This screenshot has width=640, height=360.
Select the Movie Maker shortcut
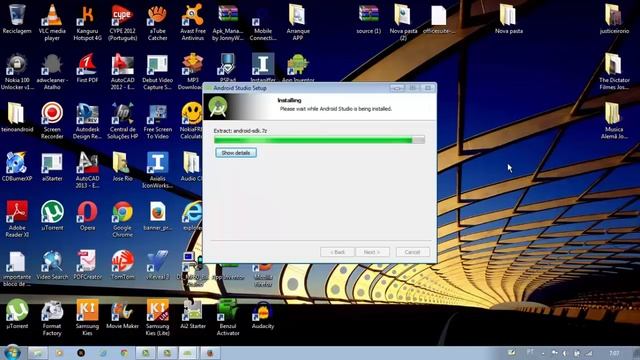click(x=122, y=314)
